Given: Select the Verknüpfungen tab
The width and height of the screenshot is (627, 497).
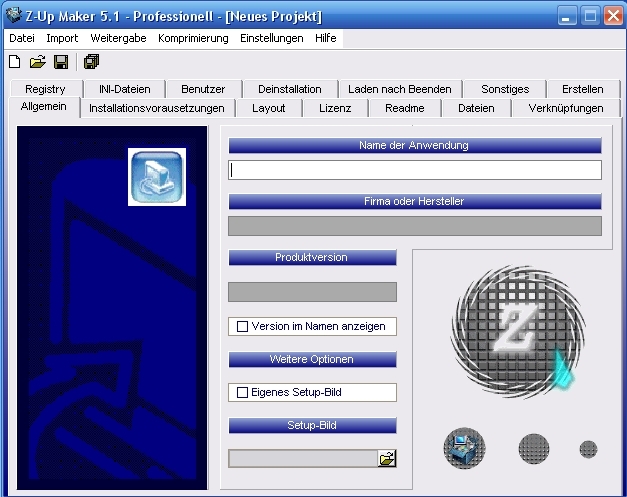Looking at the screenshot, I should pos(565,108).
